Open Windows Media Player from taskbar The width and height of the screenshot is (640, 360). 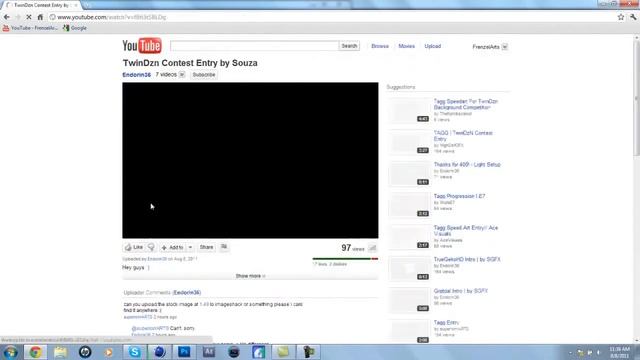109,352
